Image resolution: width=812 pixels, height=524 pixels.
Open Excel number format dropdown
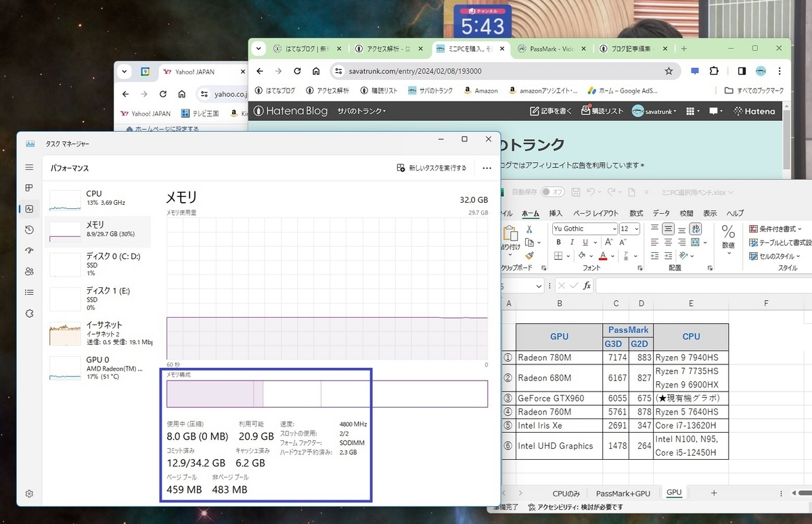[x=728, y=238]
